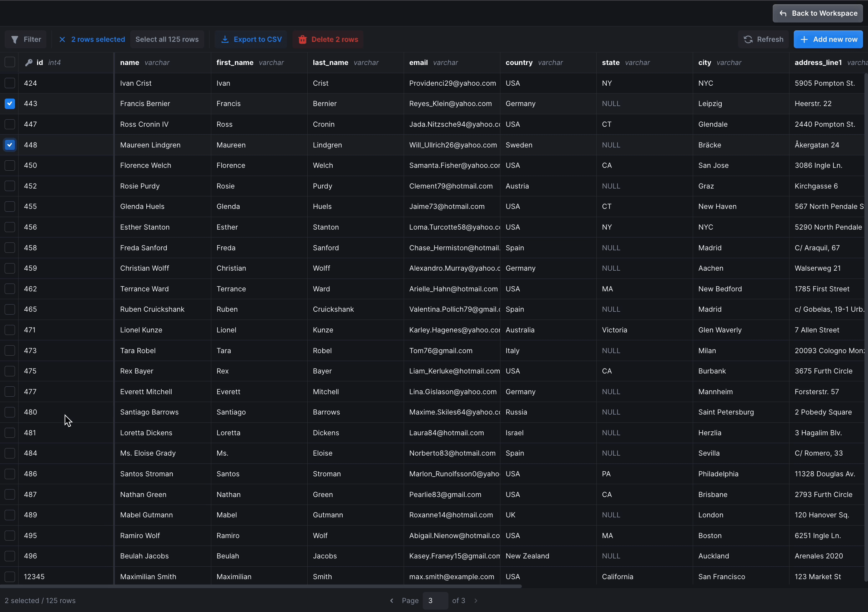This screenshot has height=612, width=868.
Task: Uncheck row 443 Francis Bernier
Action: click(10, 104)
